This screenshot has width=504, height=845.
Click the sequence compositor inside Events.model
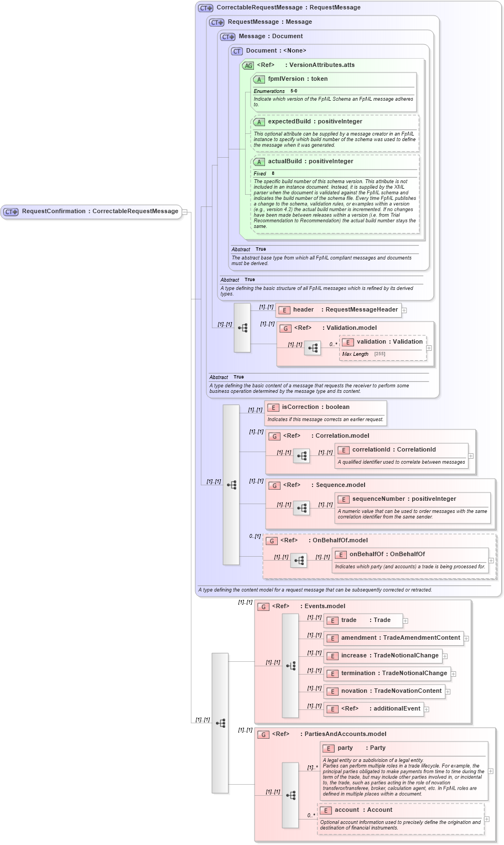[x=290, y=666]
